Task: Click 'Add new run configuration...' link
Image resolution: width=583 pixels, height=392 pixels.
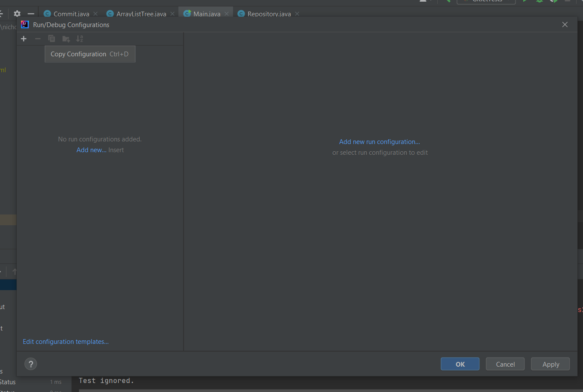Action: click(x=379, y=142)
